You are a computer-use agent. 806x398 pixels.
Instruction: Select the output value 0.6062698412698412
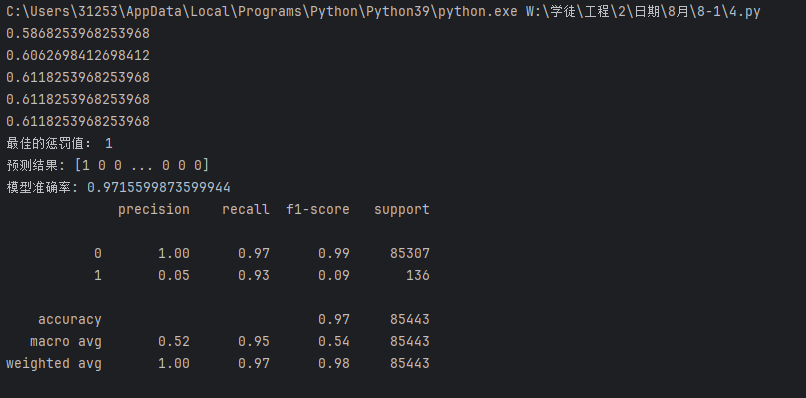(x=78, y=56)
